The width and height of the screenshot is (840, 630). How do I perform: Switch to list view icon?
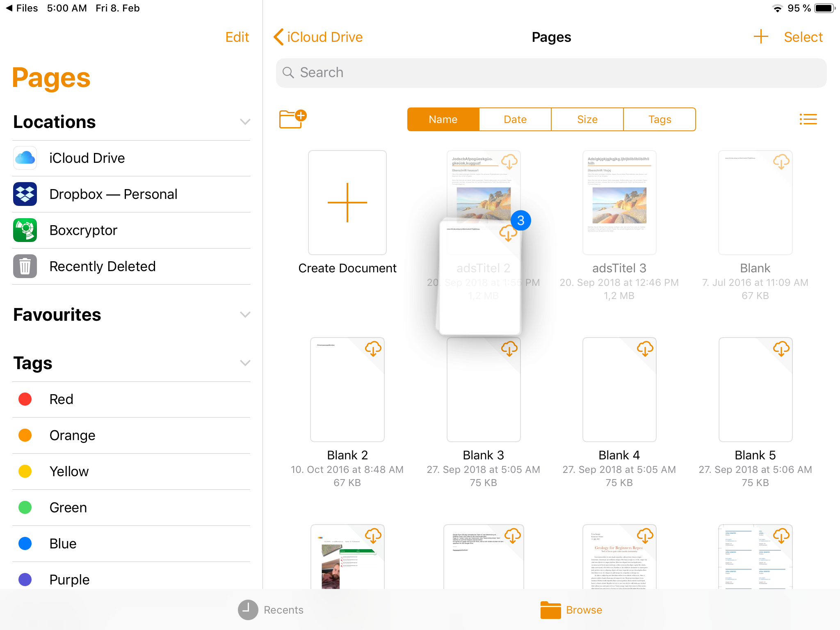(808, 119)
